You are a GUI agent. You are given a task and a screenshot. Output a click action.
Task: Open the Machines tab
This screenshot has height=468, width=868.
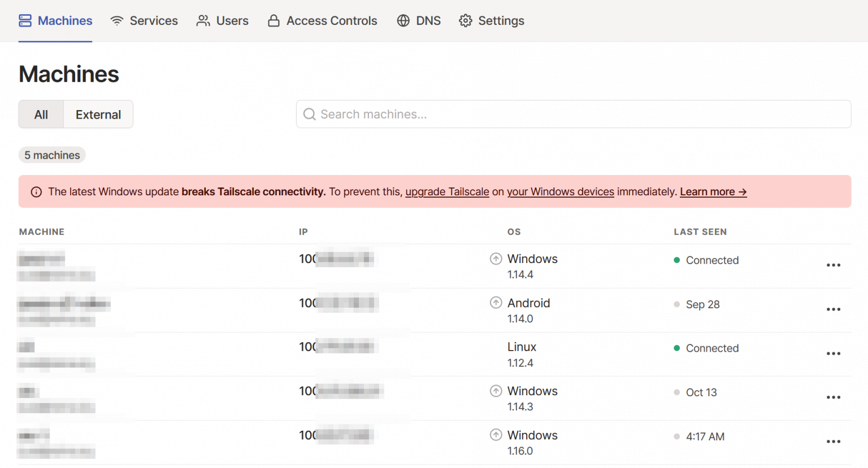[x=55, y=21]
